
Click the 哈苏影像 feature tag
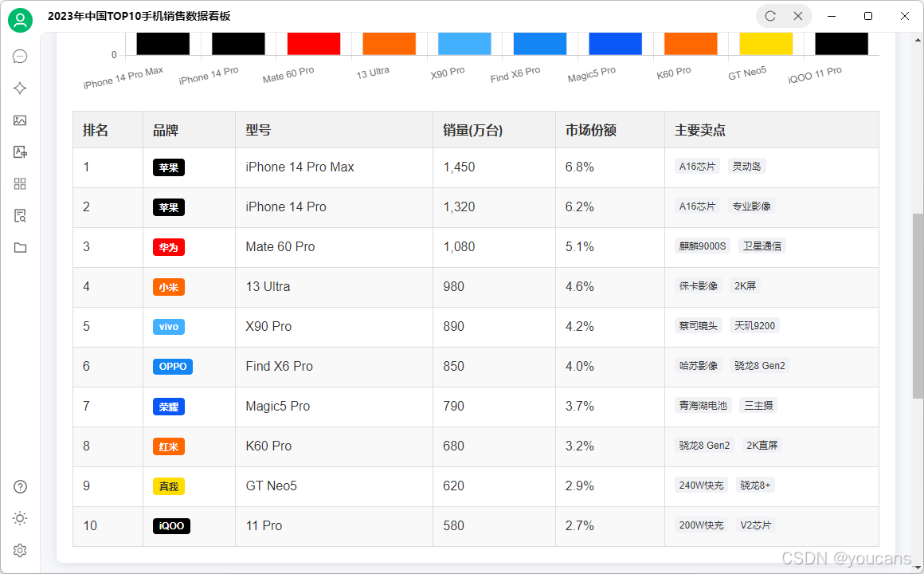[x=699, y=366]
